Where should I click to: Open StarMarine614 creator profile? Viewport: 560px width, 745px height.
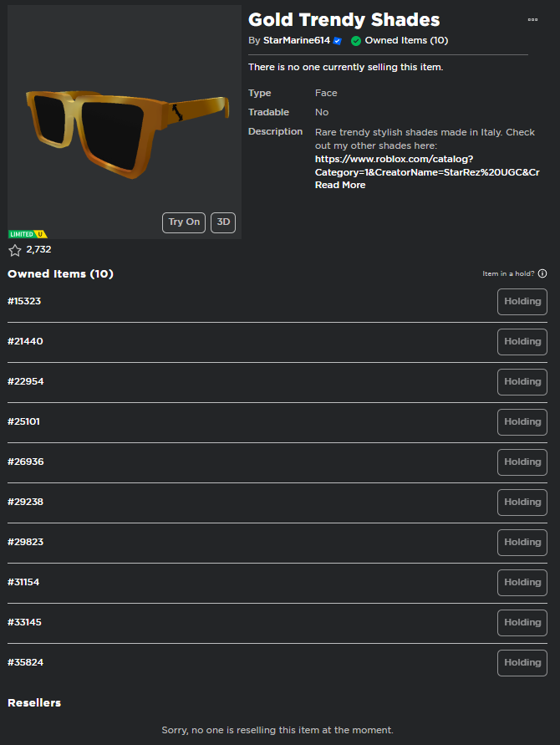click(297, 40)
